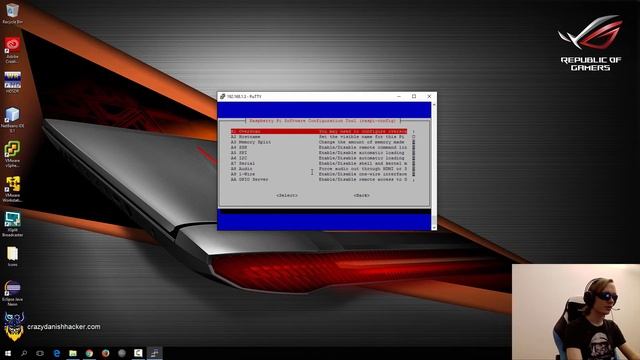This screenshot has width=640, height=360.
Task: Open the VMware vSphere desktop shortcut
Action: tap(12, 154)
